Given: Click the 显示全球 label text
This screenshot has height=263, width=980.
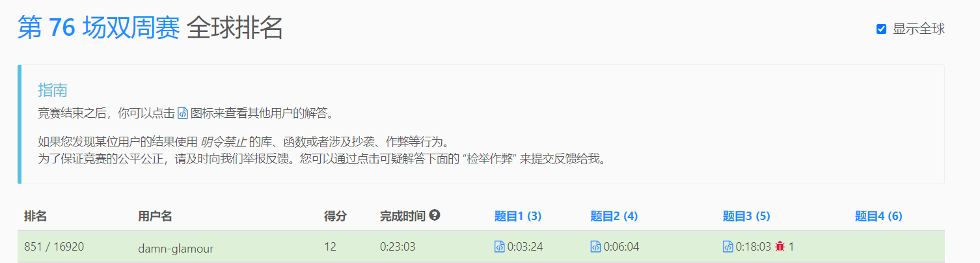Looking at the screenshot, I should [919, 29].
